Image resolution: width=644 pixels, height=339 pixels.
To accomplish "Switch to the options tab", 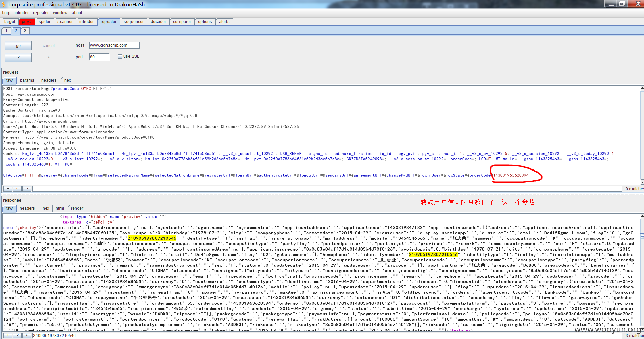I will [205, 22].
